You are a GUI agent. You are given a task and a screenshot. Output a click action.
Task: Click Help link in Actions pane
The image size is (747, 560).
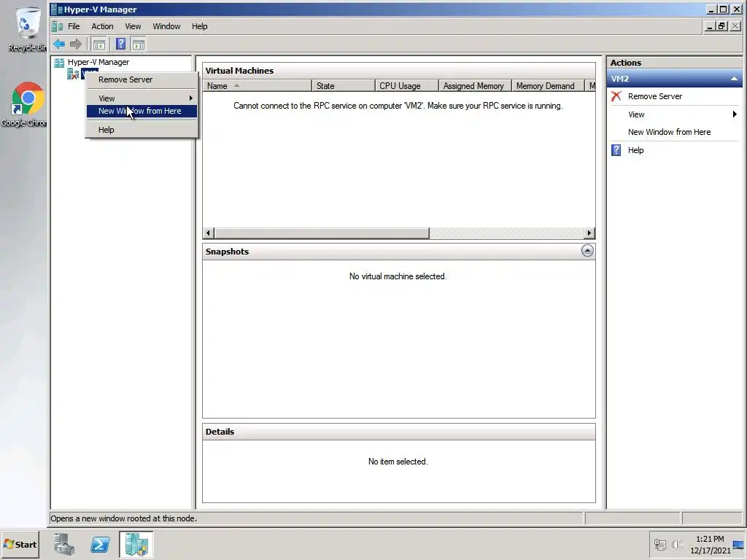(635, 150)
